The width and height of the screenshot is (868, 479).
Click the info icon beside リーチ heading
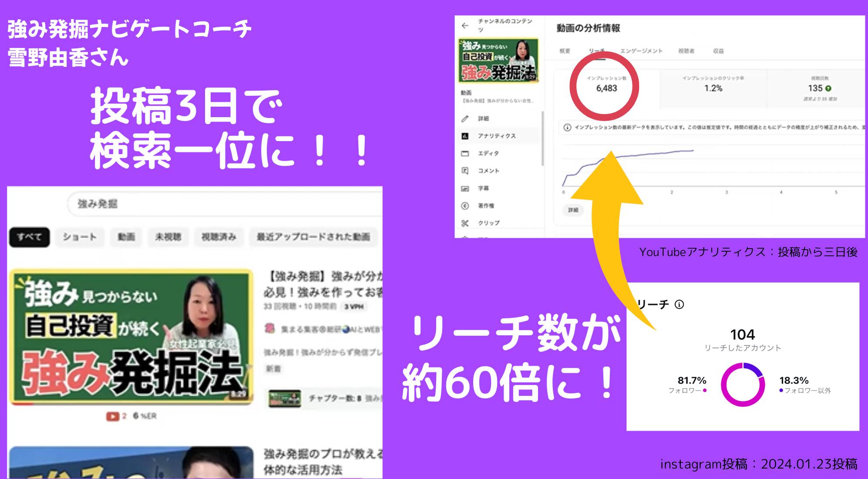679,304
